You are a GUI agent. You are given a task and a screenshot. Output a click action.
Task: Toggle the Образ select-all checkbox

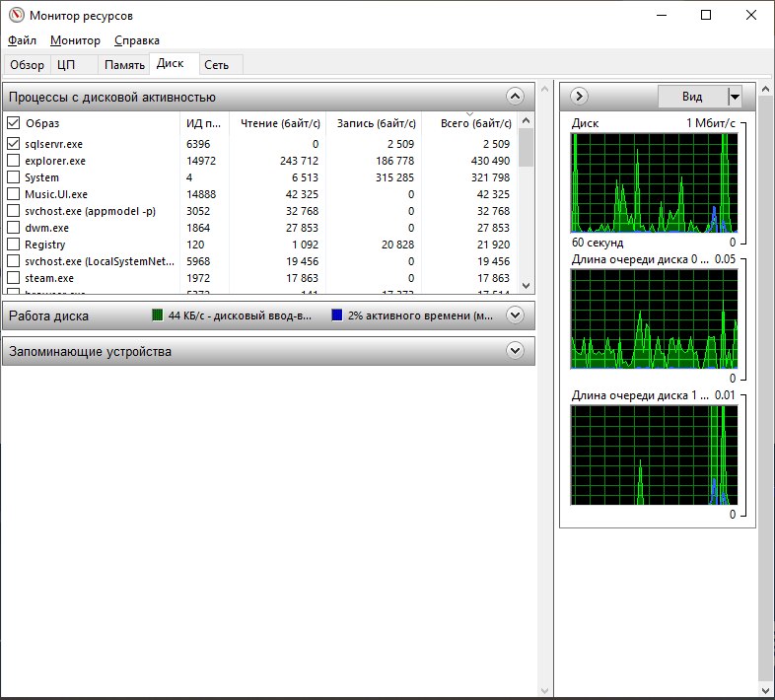coord(14,122)
